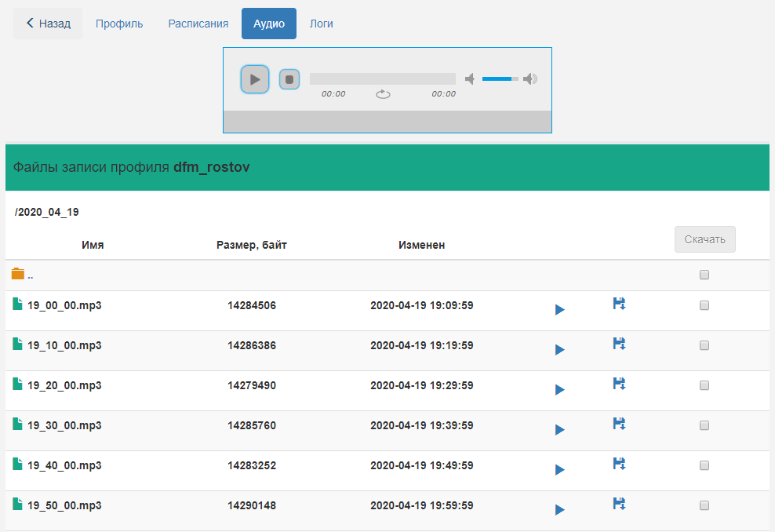Viewport: 775px width, 532px height.
Task: Open the Расписания tab
Action: coord(198,24)
